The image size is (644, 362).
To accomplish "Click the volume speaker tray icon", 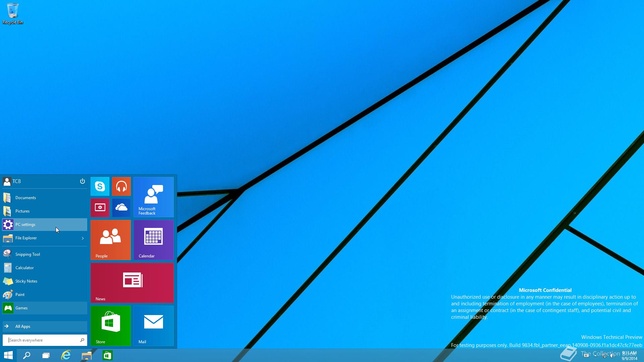I will [x=612, y=356].
